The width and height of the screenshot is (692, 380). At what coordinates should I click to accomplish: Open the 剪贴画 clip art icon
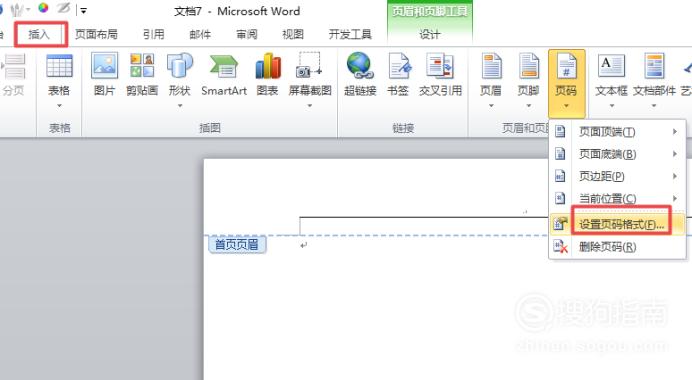142,66
